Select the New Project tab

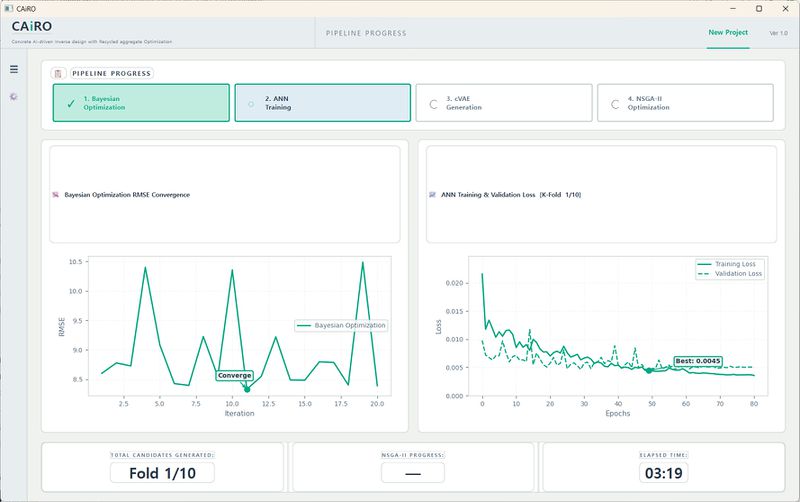coord(728,33)
